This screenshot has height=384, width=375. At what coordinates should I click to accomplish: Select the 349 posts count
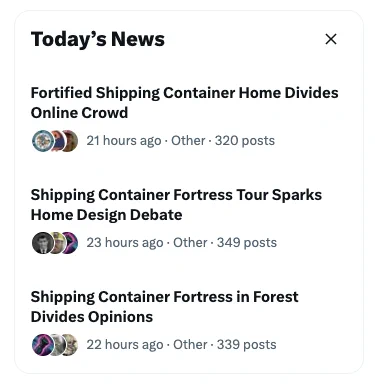pos(247,243)
